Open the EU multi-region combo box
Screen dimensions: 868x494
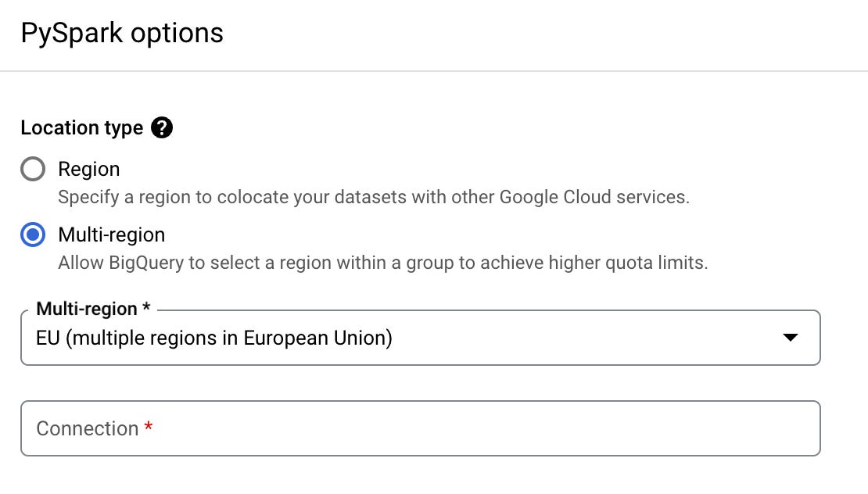(420, 338)
